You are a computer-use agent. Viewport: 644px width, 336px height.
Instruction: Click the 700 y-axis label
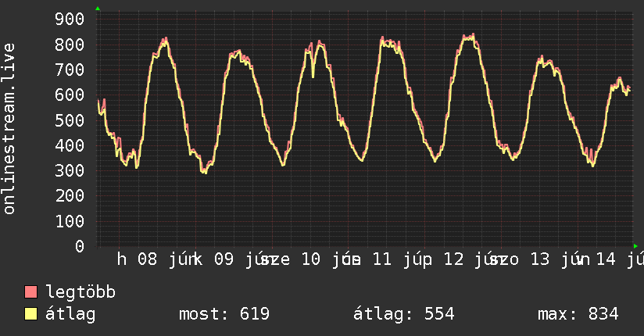[70, 70]
